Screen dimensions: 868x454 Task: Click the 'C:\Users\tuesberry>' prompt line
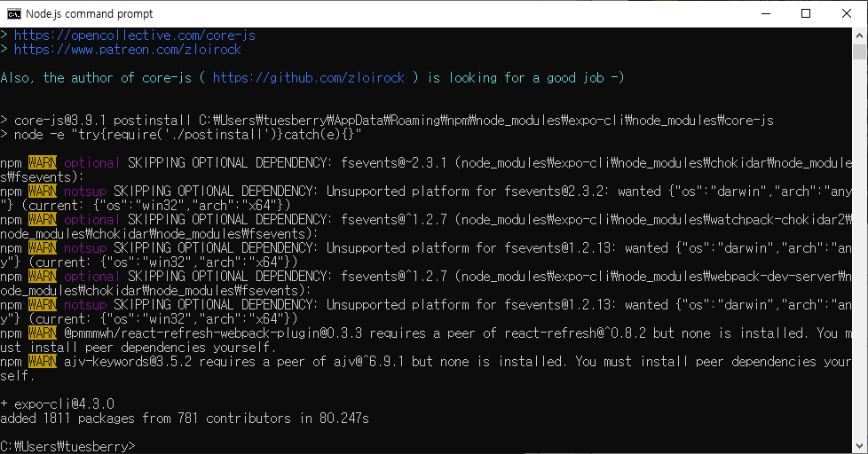(x=67, y=446)
